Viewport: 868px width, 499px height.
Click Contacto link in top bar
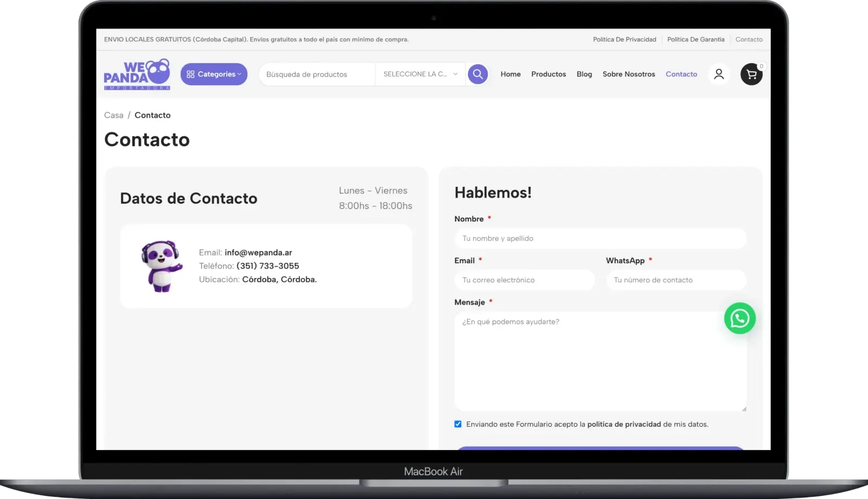[x=749, y=40]
